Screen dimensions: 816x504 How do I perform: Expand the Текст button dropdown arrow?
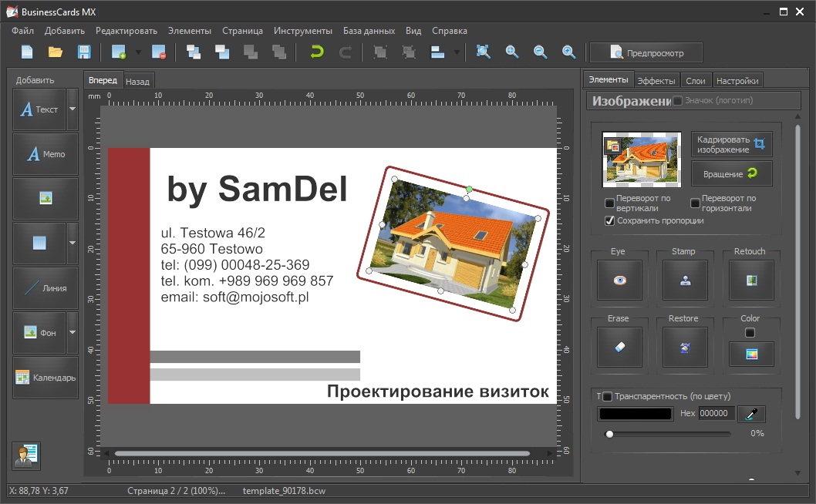(x=72, y=109)
